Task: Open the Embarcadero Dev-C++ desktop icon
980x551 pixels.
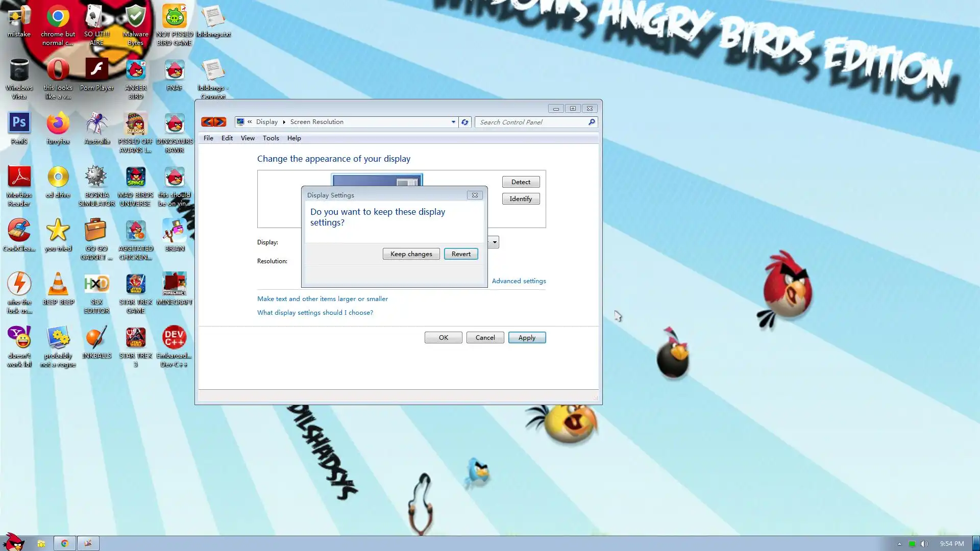Action: click(174, 338)
